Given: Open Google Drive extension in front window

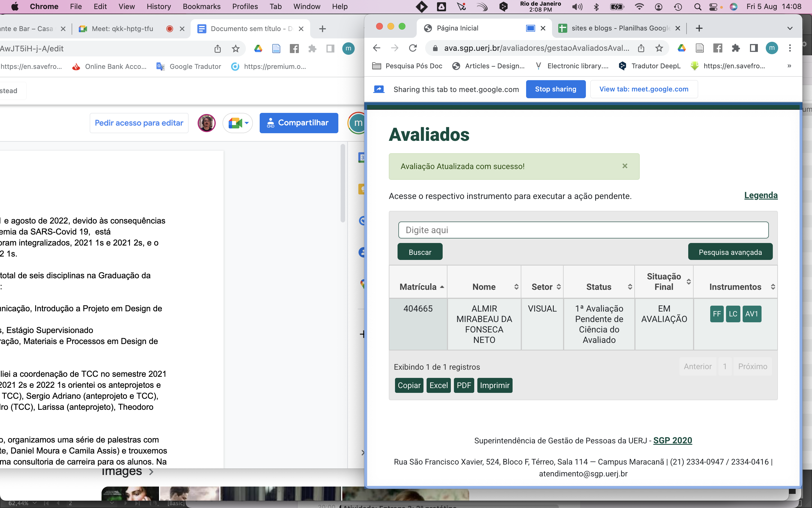Looking at the screenshot, I should click(x=681, y=48).
